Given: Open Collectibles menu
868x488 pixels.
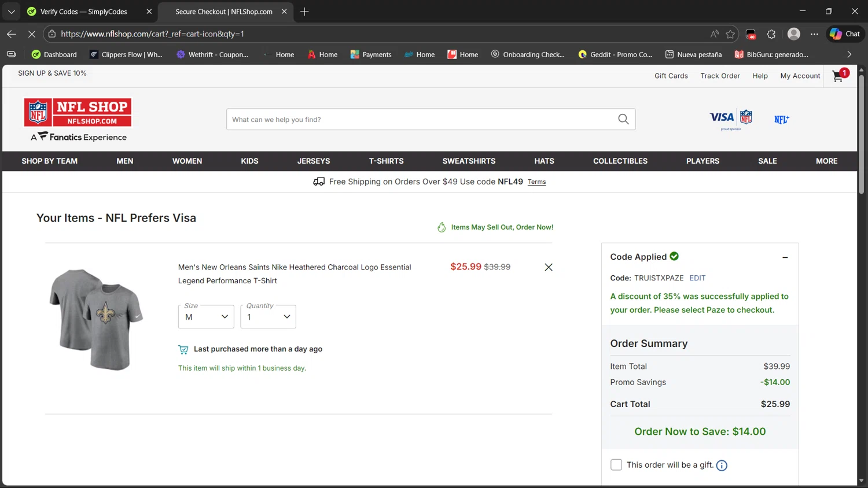Looking at the screenshot, I should point(620,161).
